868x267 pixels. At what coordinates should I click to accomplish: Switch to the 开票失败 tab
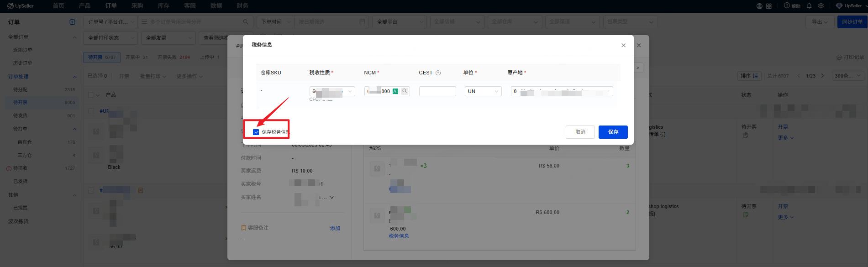pyautogui.click(x=174, y=57)
